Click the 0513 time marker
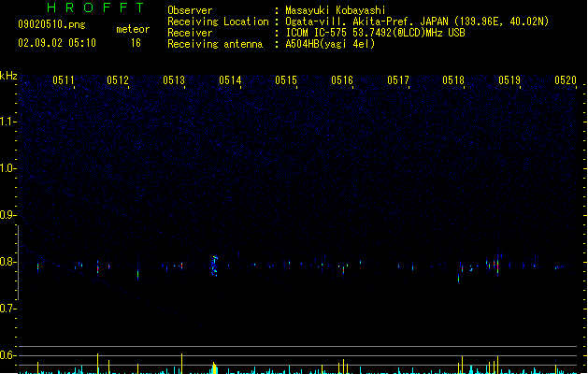This screenshot has width=588, height=374. [x=174, y=80]
